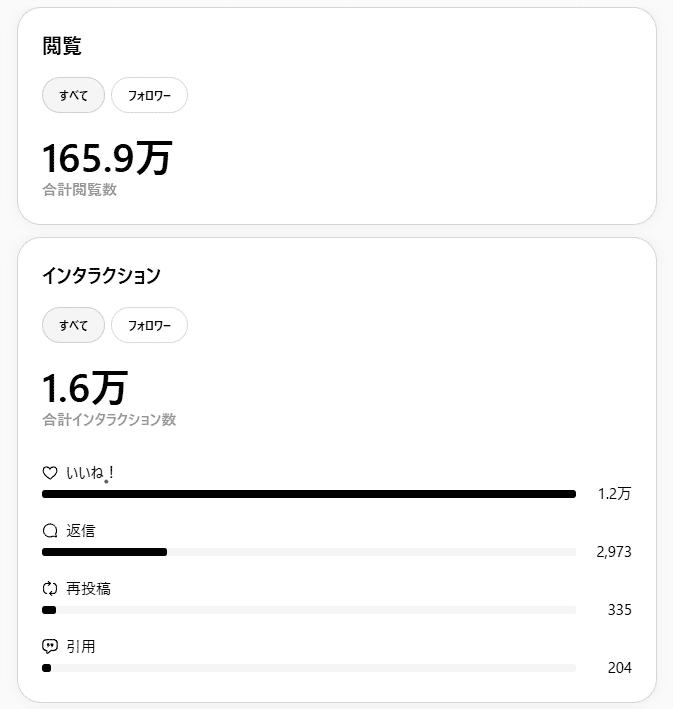Click the repost arrows icon beside 再投稿
The image size is (673, 709).
(x=50, y=589)
